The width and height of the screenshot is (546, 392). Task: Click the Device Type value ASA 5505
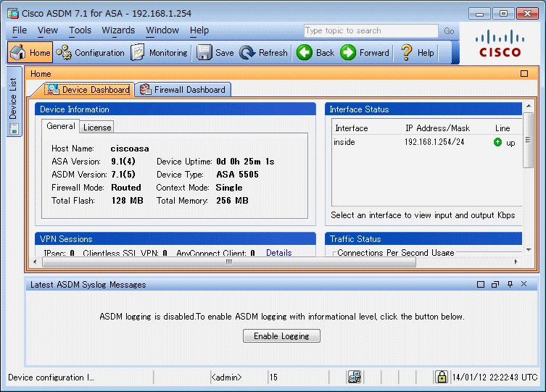coord(238,175)
